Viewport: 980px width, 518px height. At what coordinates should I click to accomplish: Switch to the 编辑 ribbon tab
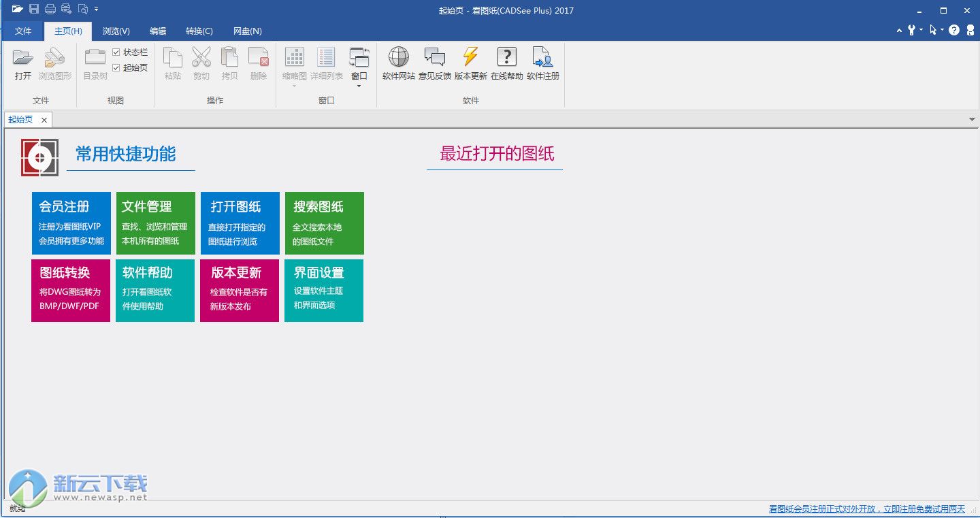[158, 31]
